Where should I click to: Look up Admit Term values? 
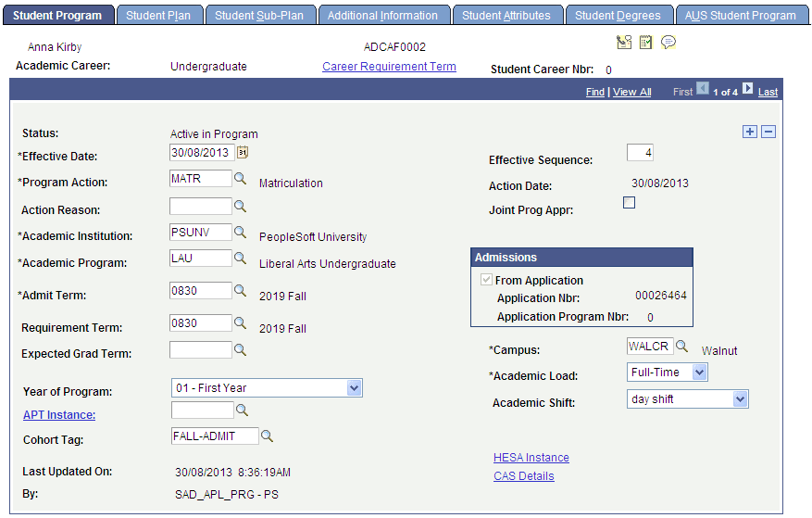coord(240,290)
